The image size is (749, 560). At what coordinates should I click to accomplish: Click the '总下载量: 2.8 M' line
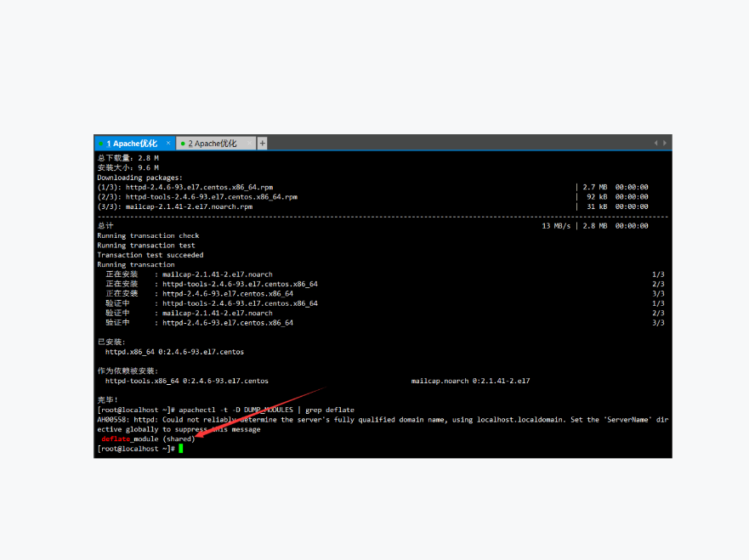click(x=128, y=158)
